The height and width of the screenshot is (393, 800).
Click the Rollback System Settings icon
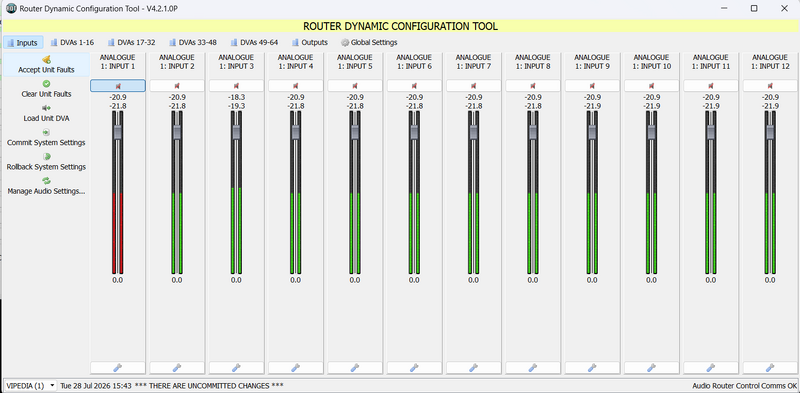(x=46, y=156)
